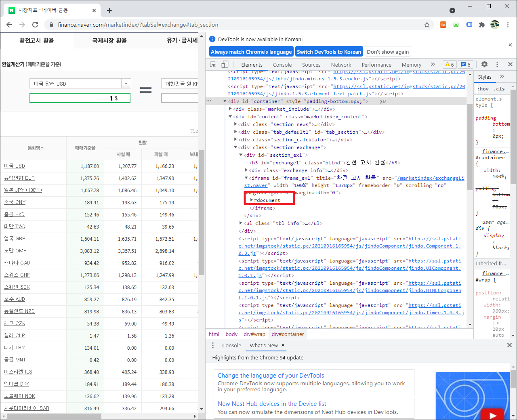
Task: Open the warnings counter showing 6
Action: [450, 64]
